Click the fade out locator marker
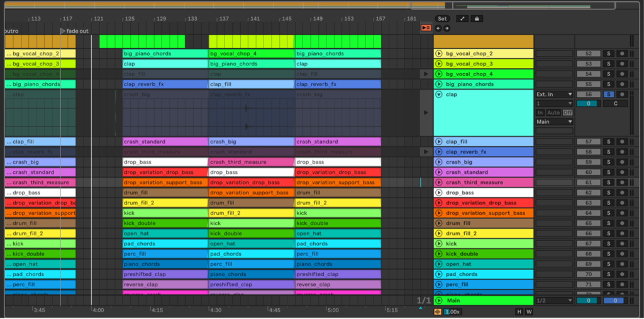The height and width of the screenshot is (319, 644). 62,30
